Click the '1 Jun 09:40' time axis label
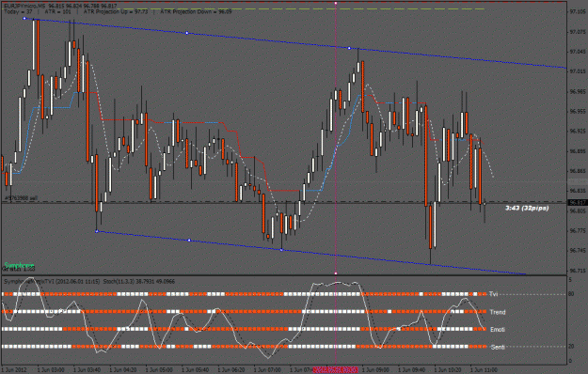The width and height of the screenshot is (588, 374). click(x=411, y=370)
